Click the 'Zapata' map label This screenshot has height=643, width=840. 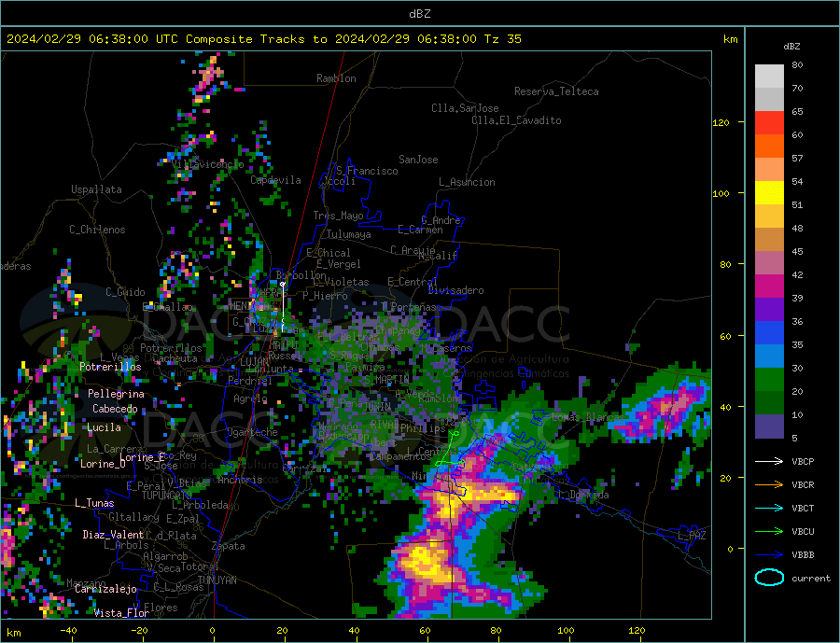[x=229, y=547]
